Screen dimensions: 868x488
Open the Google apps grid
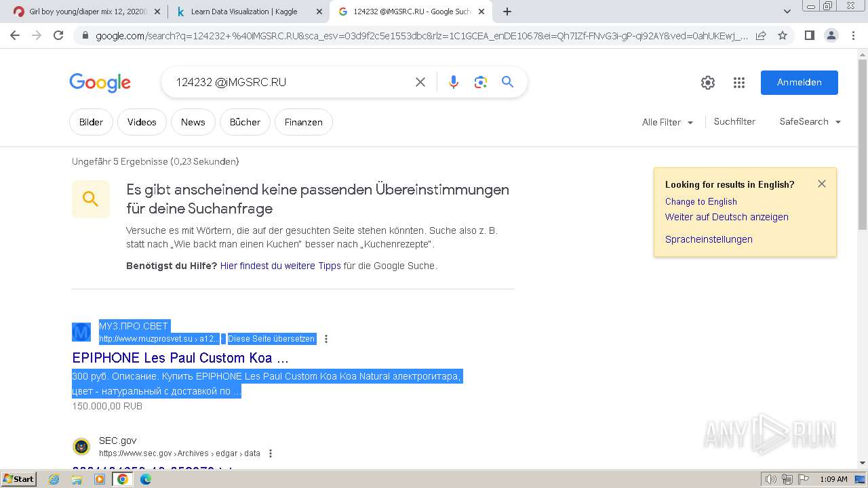(739, 83)
